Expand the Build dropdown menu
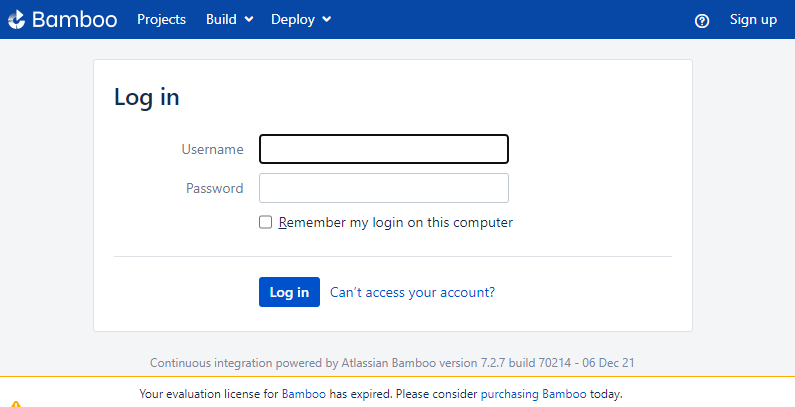 pos(229,19)
